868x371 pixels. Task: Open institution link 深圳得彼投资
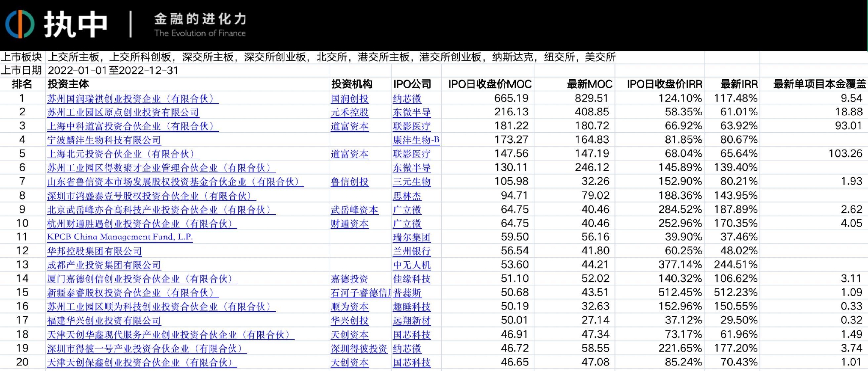click(x=359, y=349)
